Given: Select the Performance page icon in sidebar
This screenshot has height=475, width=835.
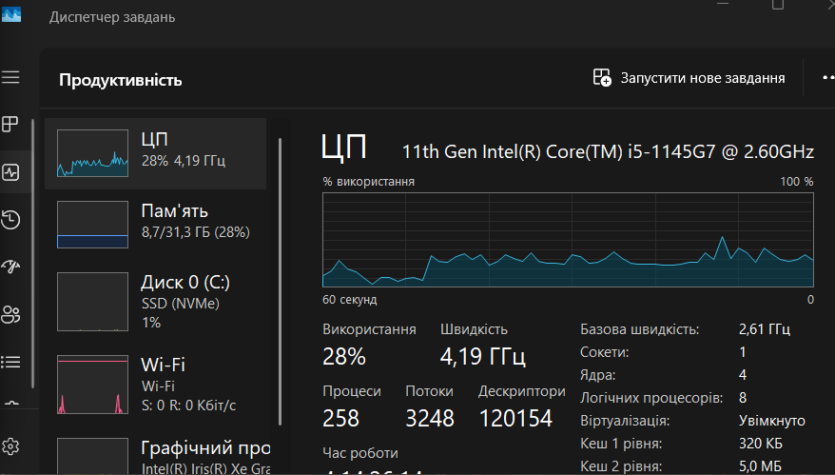Looking at the screenshot, I should [11, 172].
